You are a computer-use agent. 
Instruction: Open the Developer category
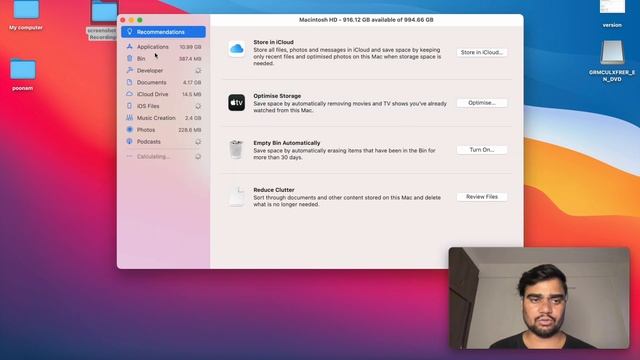[x=163, y=71]
